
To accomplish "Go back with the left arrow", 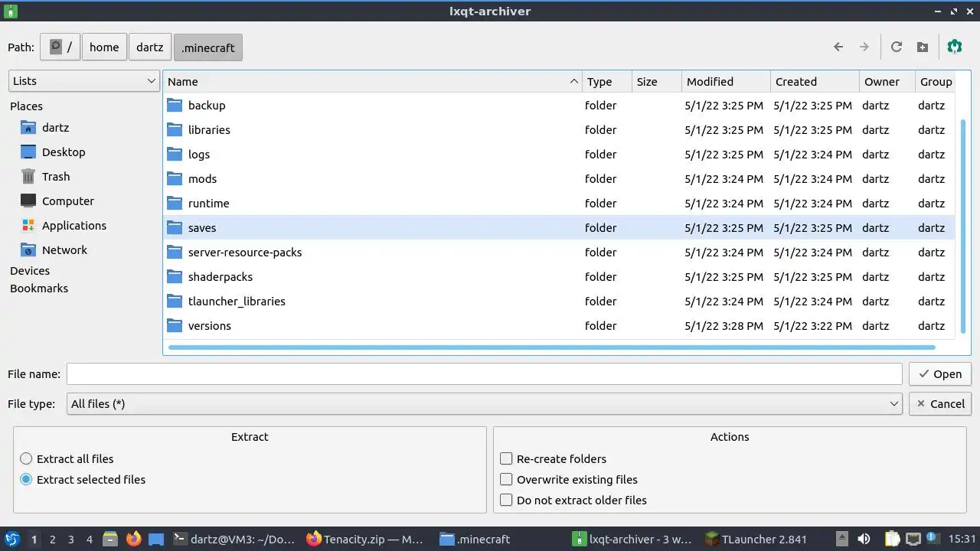I will coord(838,47).
